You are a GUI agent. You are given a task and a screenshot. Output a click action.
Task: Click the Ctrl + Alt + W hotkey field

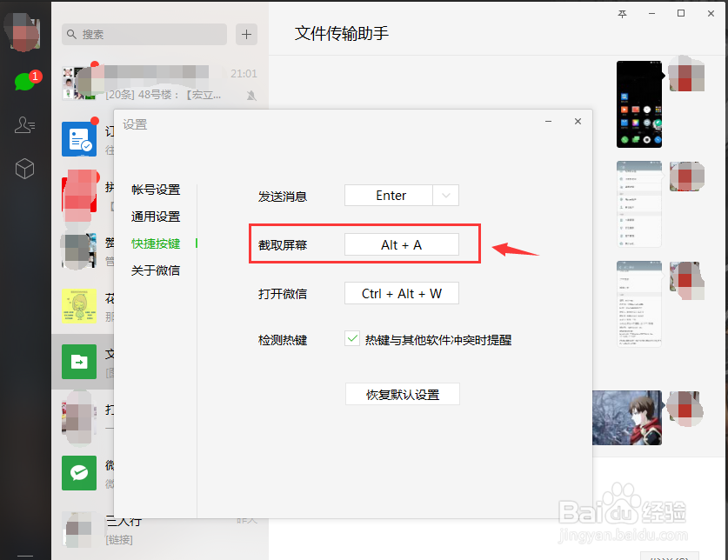pos(402,293)
